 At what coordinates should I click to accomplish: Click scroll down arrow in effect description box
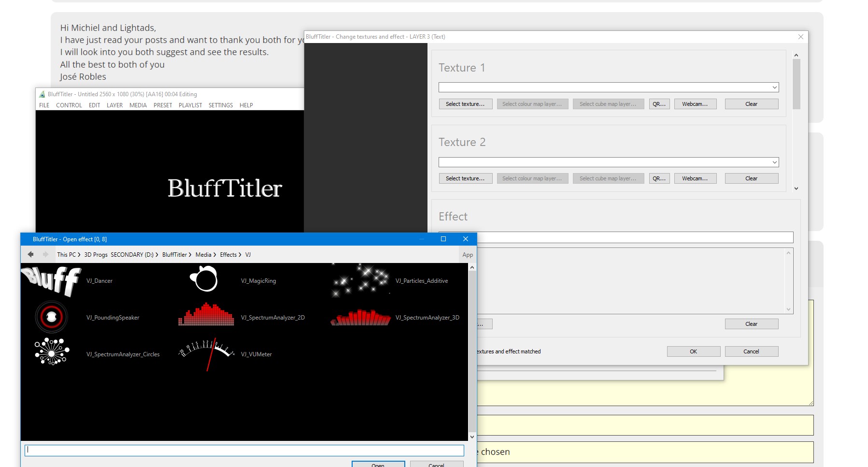coord(788,309)
